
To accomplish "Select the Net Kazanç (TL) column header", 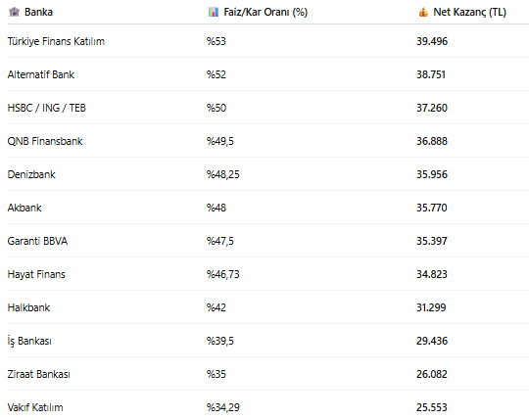I will (x=469, y=12).
